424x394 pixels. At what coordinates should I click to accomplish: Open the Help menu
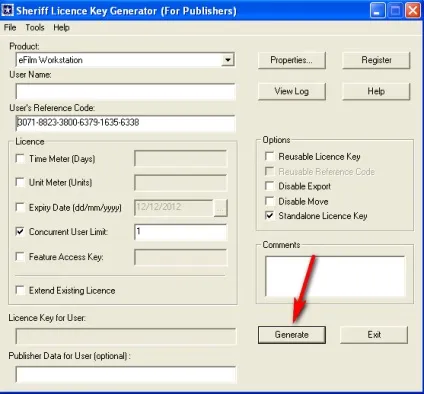tap(61, 28)
